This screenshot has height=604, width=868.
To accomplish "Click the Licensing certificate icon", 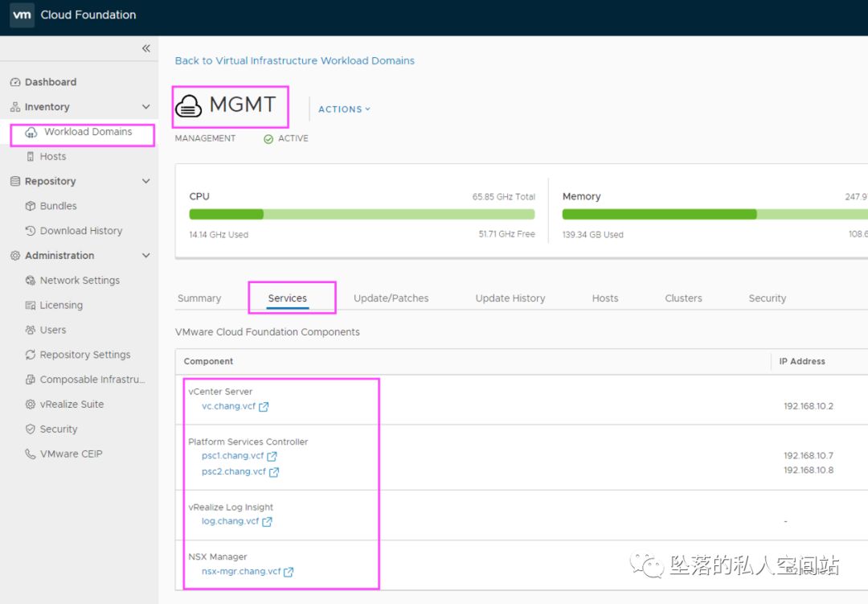I will [31, 306].
